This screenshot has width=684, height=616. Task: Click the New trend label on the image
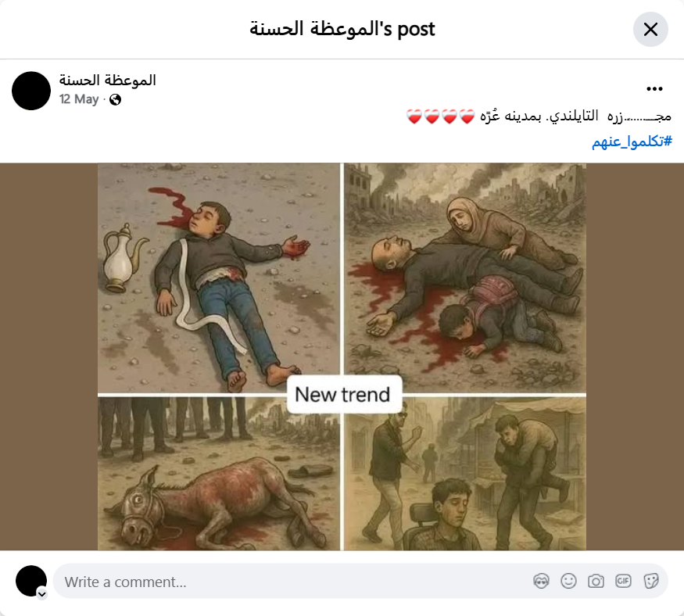[x=342, y=394]
